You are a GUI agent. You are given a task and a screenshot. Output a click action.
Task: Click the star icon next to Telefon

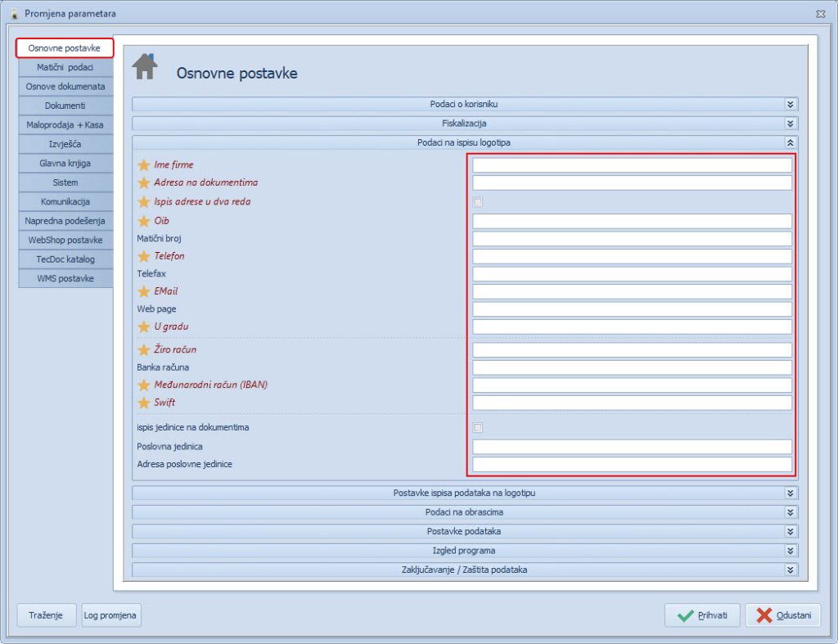click(144, 256)
